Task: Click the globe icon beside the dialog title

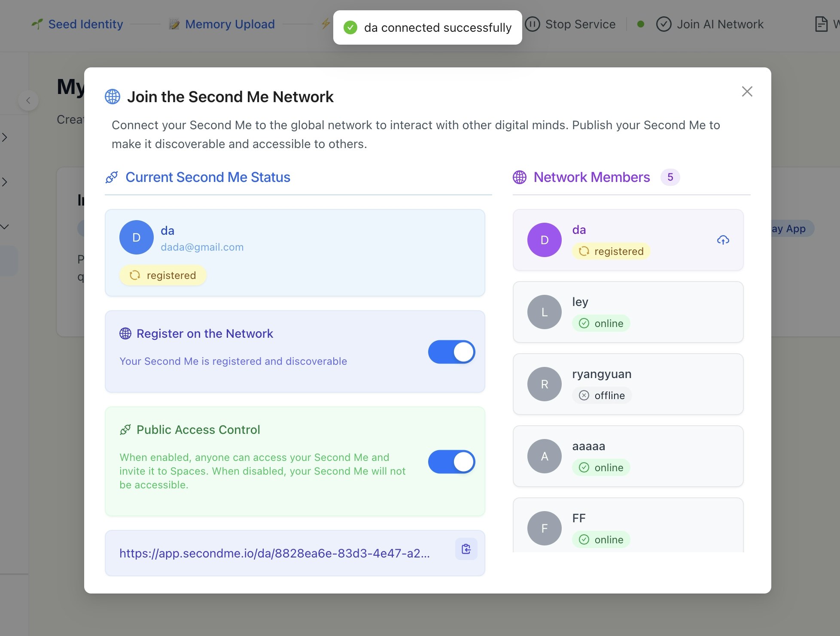Action: pos(113,97)
